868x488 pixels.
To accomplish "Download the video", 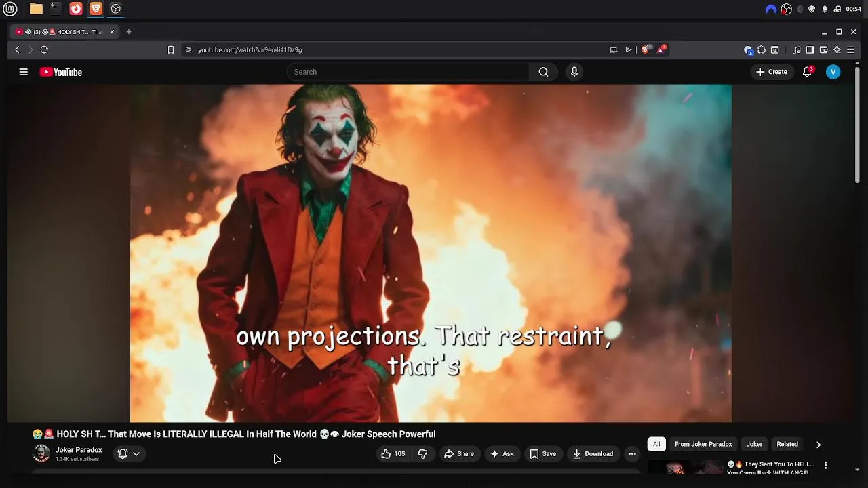I will tap(593, 454).
